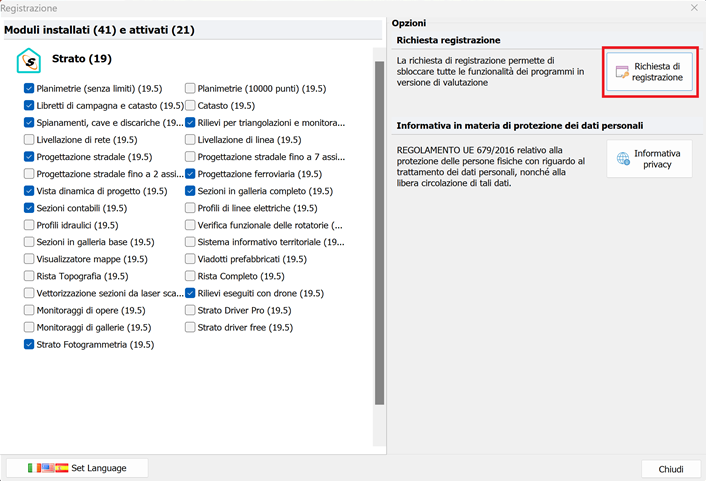Open the Informativa privacy button
706x481 pixels.
point(649,159)
